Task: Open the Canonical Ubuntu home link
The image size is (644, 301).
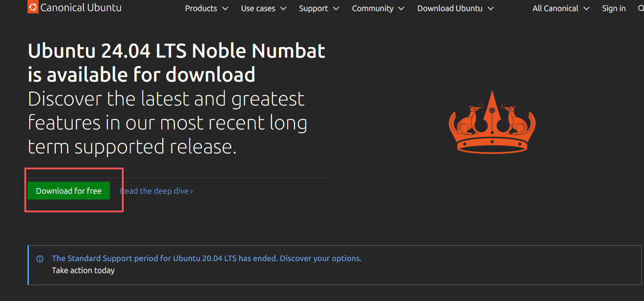Action: click(74, 8)
